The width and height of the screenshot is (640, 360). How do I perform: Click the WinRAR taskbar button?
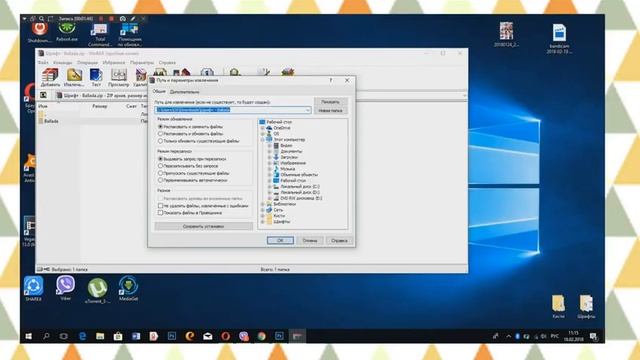coord(297,336)
